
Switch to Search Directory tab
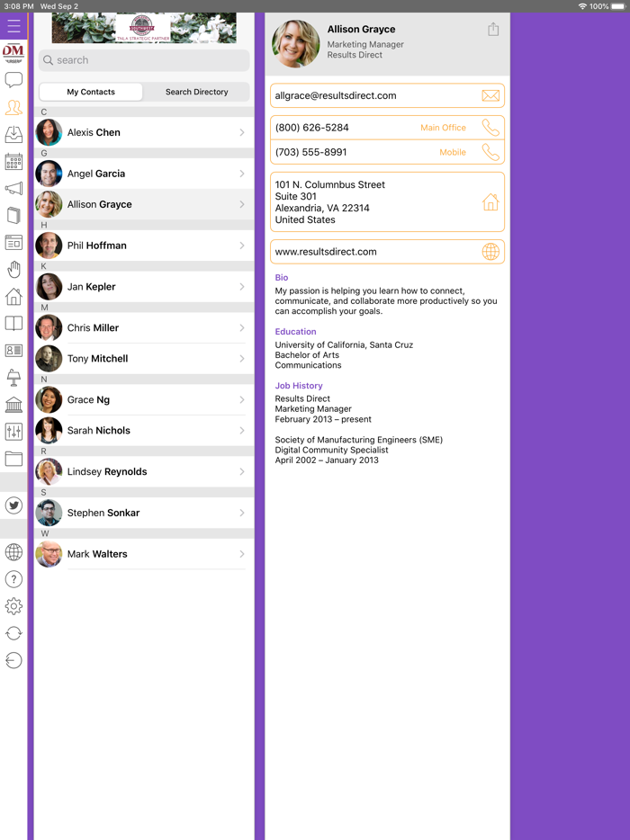click(x=197, y=92)
